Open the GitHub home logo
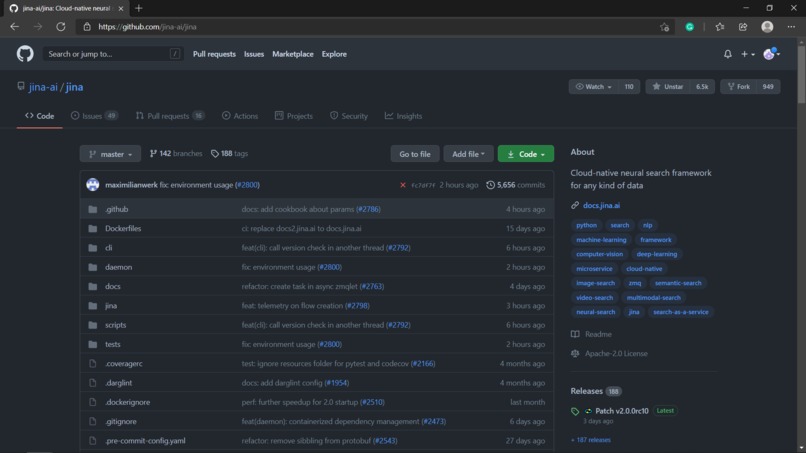 point(25,53)
